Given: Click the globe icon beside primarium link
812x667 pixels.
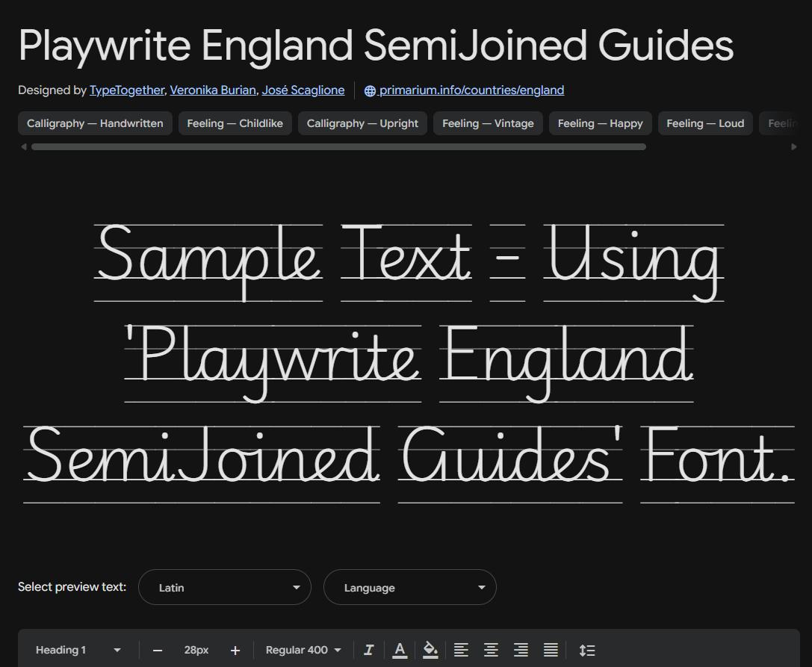Looking at the screenshot, I should [x=370, y=90].
